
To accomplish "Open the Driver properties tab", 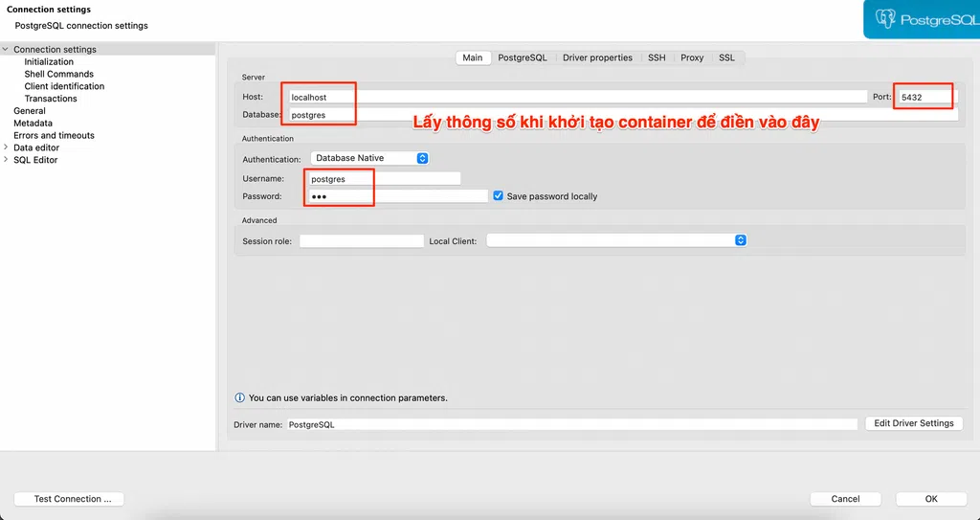I will pos(597,57).
